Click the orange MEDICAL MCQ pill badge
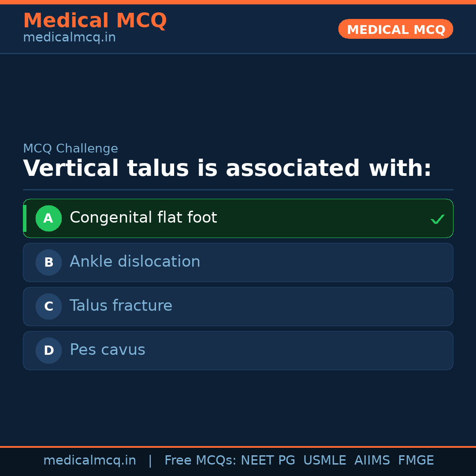 pyautogui.click(x=395, y=29)
